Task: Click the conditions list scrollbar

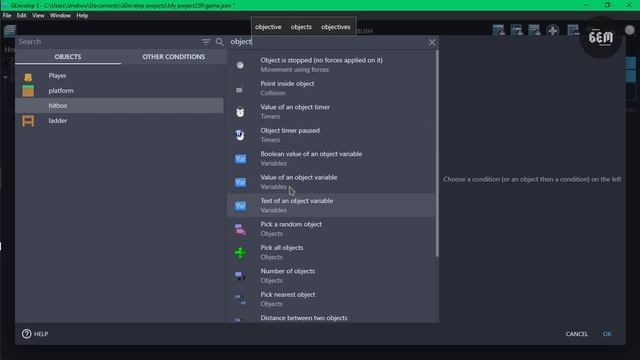Action: point(437,153)
